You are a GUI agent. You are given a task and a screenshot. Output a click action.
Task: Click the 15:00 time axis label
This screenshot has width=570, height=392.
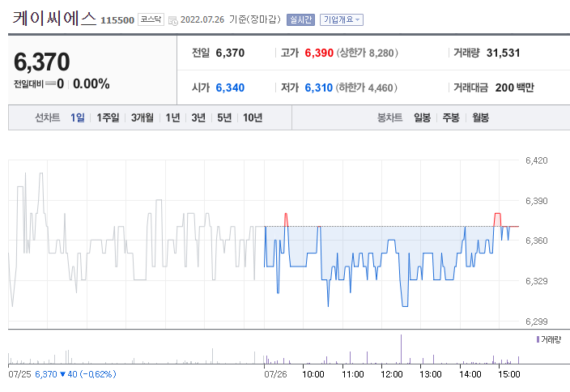(x=509, y=374)
